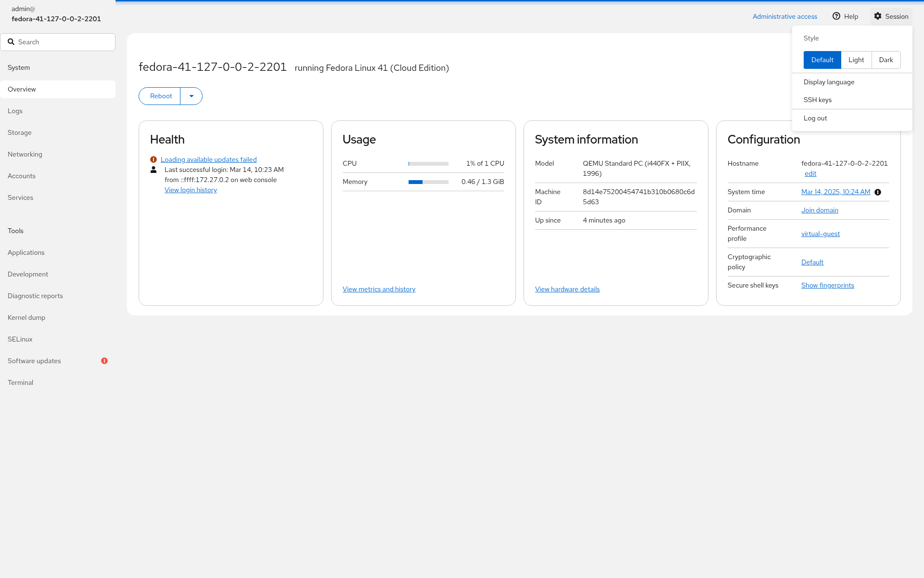The height and width of the screenshot is (578, 924).
Task: Click Default cryptographic policy link
Action: 812,262
